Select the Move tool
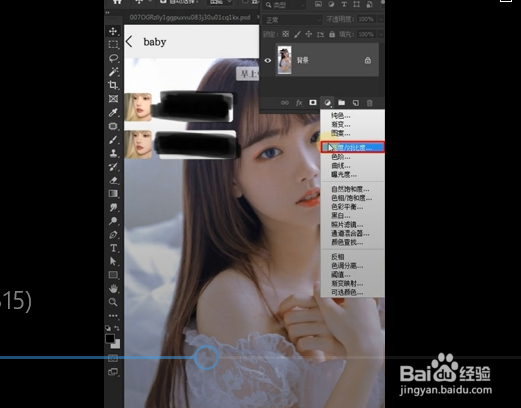 [113, 31]
